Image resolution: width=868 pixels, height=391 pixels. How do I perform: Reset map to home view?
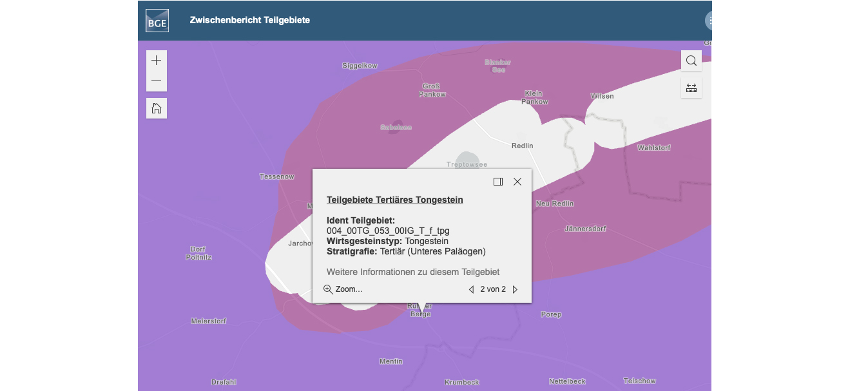pyautogui.click(x=156, y=108)
